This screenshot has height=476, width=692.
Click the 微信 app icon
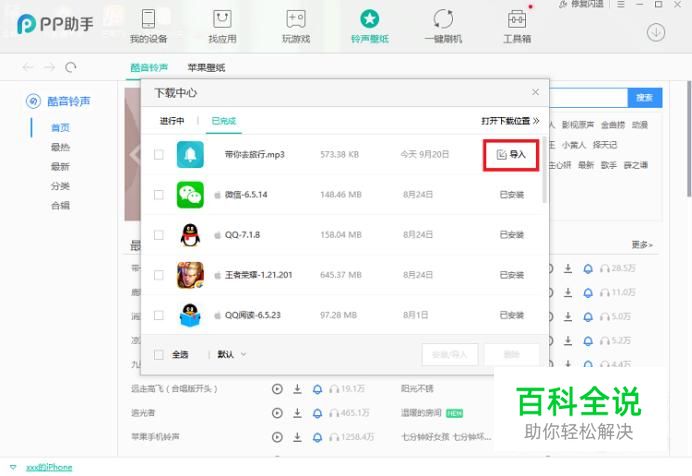click(190, 195)
